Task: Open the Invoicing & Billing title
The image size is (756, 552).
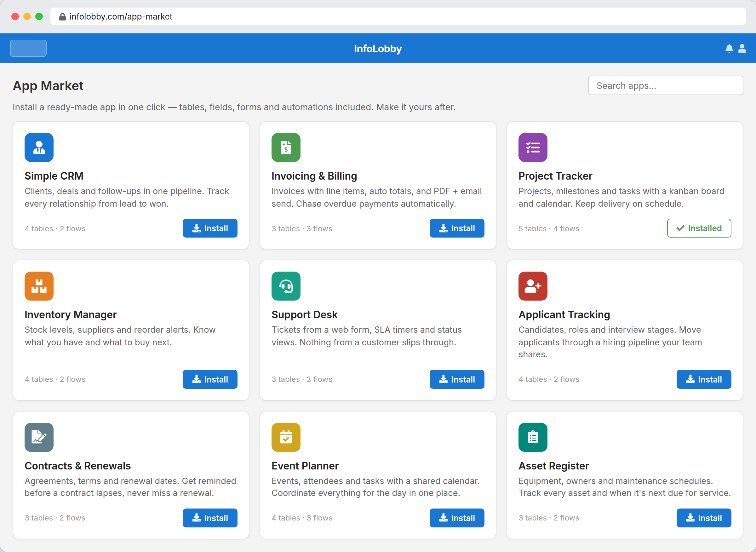Action: coord(314,176)
